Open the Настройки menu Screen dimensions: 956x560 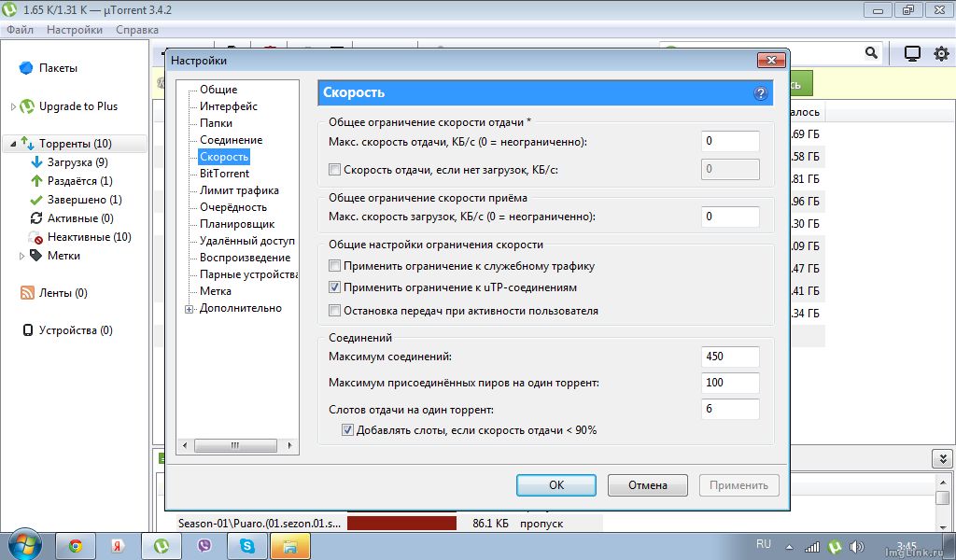(x=75, y=29)
